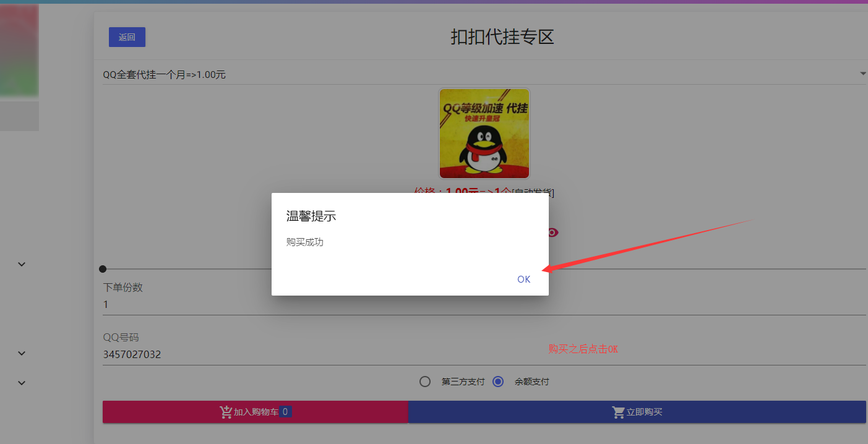Image resolution: width=868 pixels, height=444 pixels.
Task: Click the 温馨提示 dialog title
Action: [x=311, y=216]
